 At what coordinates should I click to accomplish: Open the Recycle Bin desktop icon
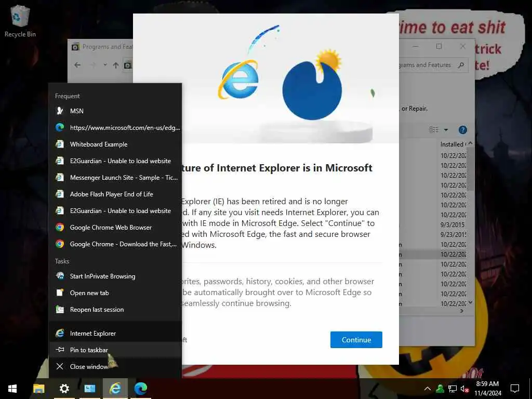click(x=20, y=21)
